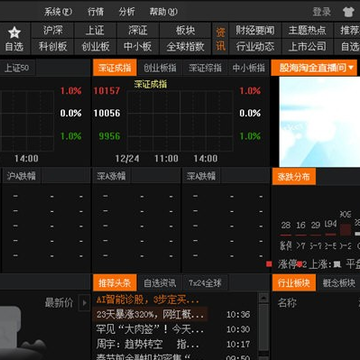Image resolution: width=360 pixels, height=360 pixels.
Task: Click the 深证成指 intraday chart
Action: click(x=180, y=121)
